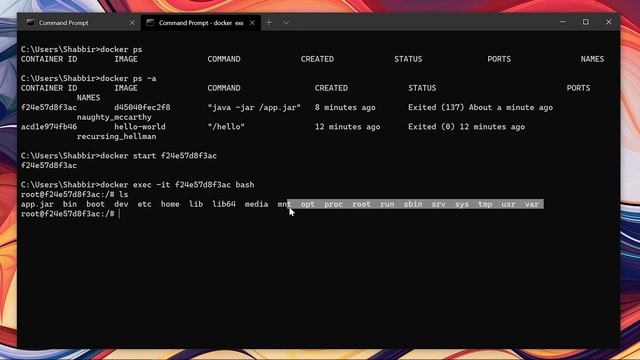Click the bin directory in ls output
Image resolution: width=640 pixels, height=360 pixels.
coord(70,204)
